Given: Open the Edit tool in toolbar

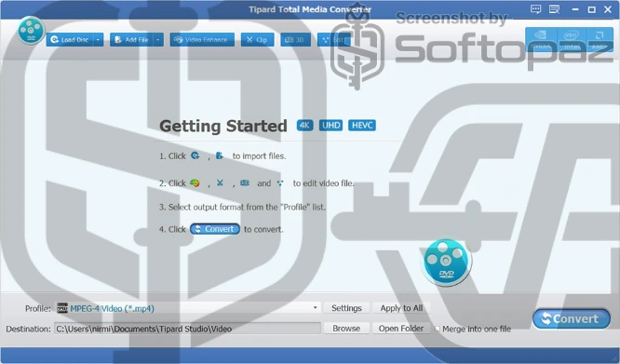Looking at the screenshot, I should (x=333, y=39).
